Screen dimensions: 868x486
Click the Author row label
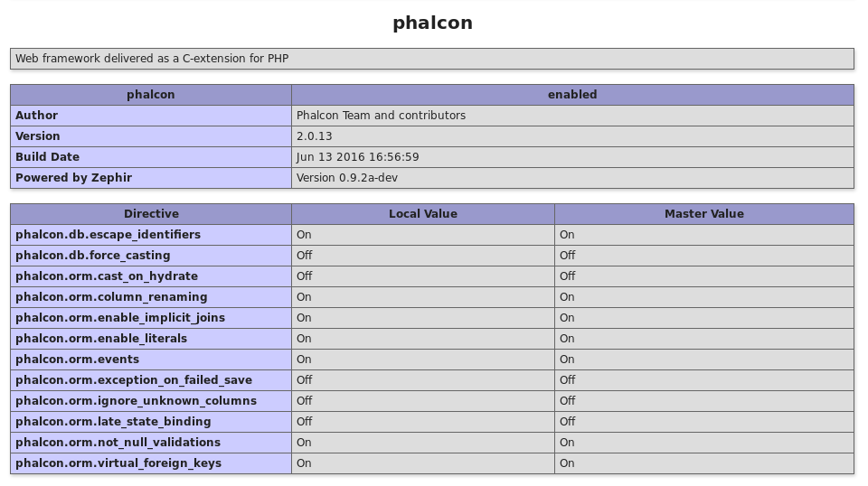(36, 116)
